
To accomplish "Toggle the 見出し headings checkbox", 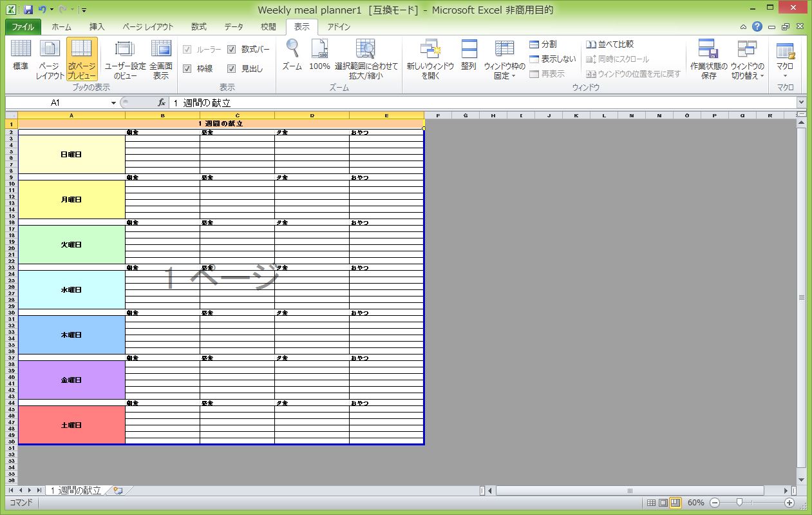I will tap(232, 68).
